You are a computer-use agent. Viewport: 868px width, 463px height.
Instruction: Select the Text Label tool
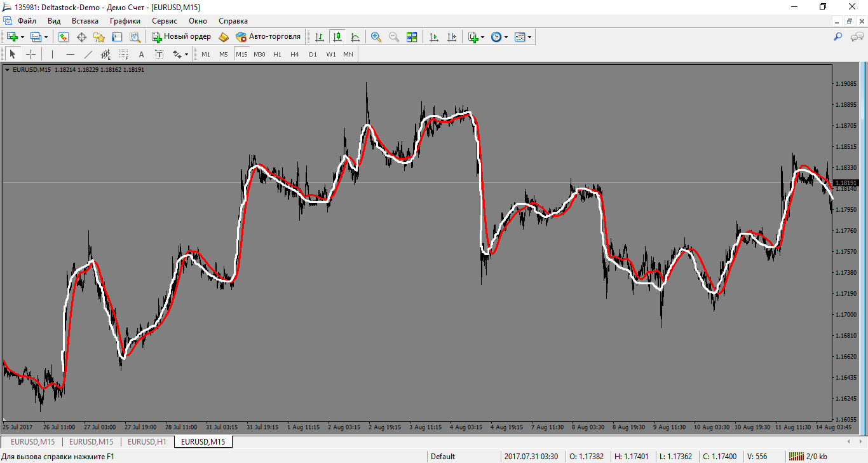pyautogui.click(x=159, y=54)
